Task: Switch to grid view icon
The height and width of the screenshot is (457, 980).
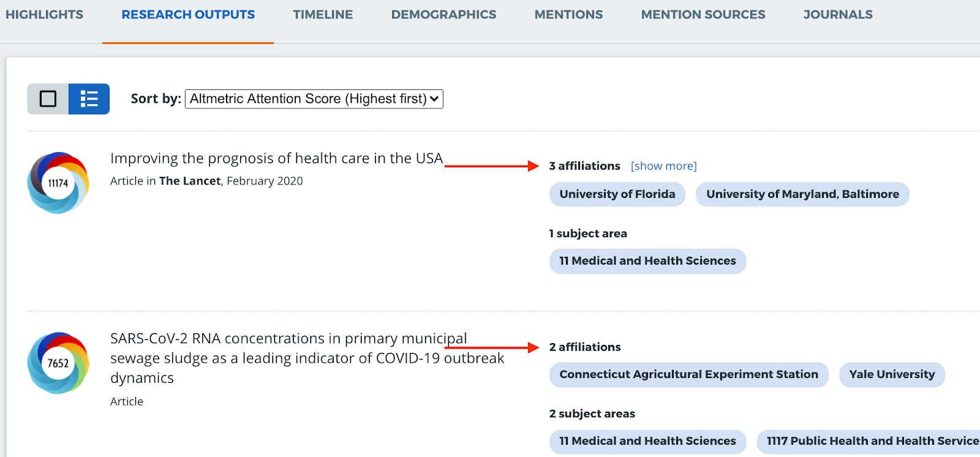Action: pyautogui.click(x=48, y=99)
